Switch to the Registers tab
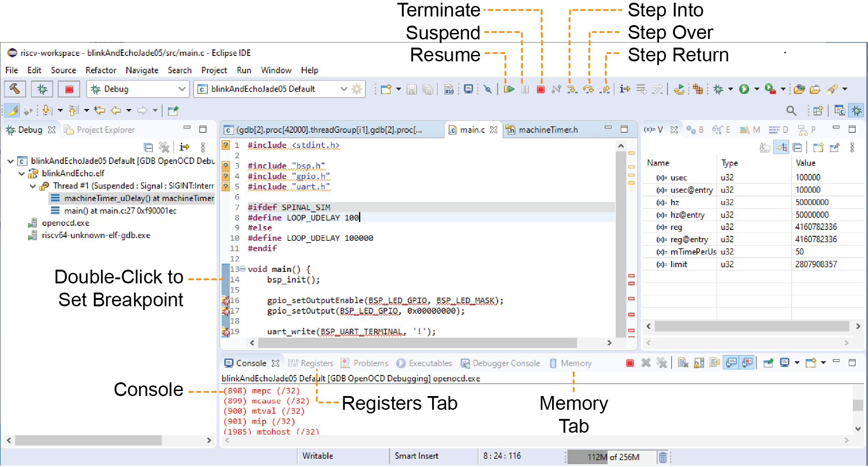Viewport: 868px width, 467px height. (x=311, y=363)
